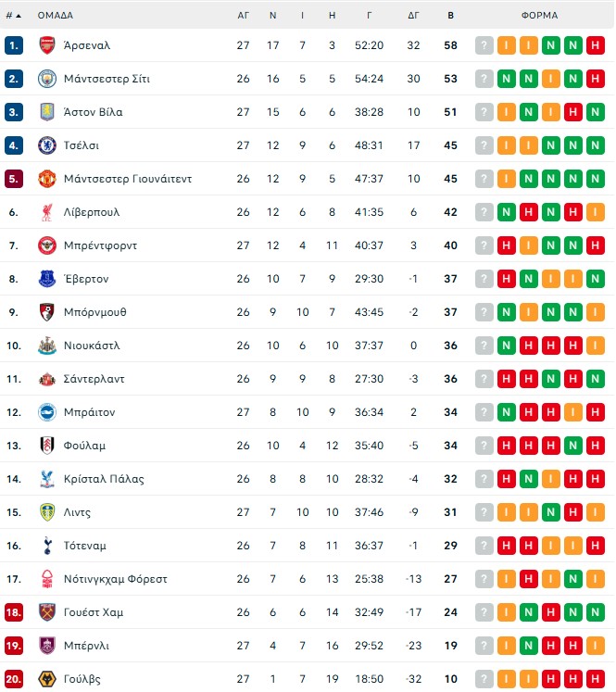Open the Νότινγκχαμ Φόρεστ team link
The height and width of the screenshot is (692, 616).
pos(116,579)
